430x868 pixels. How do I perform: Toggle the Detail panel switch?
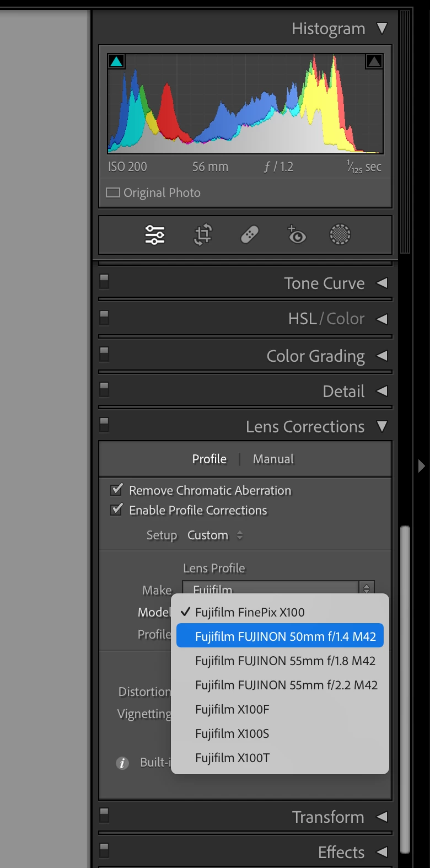point(104,389)
